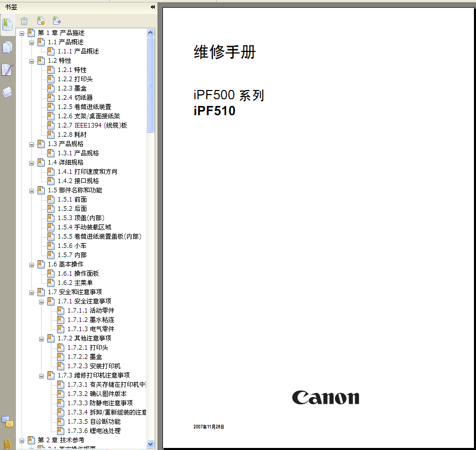The image size is (476, 450).
Task: Click bookmark icon of 1.2 特性
Action: point(41,60)
